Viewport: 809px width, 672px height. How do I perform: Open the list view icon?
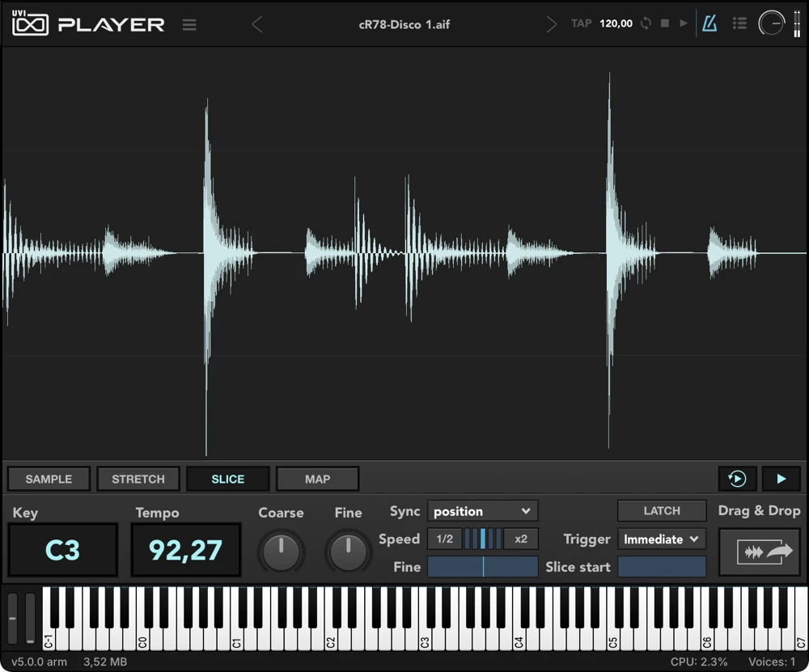(739, 23)
